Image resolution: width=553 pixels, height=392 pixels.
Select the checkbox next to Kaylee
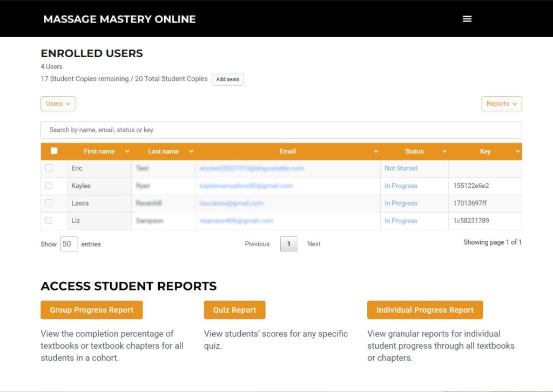(x=49, y=186)
